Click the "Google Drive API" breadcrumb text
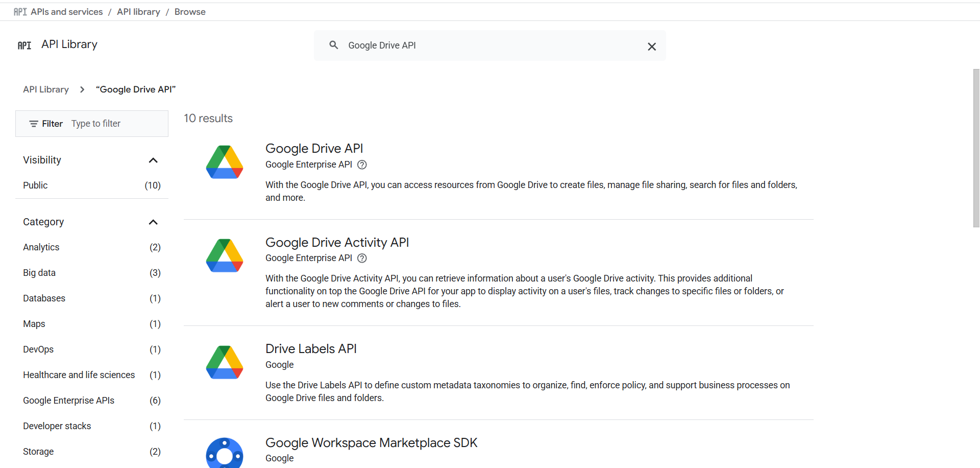Image resolution: width=980 pixels, height=468 pixels. pyautogui.click(x=136, y=89)
